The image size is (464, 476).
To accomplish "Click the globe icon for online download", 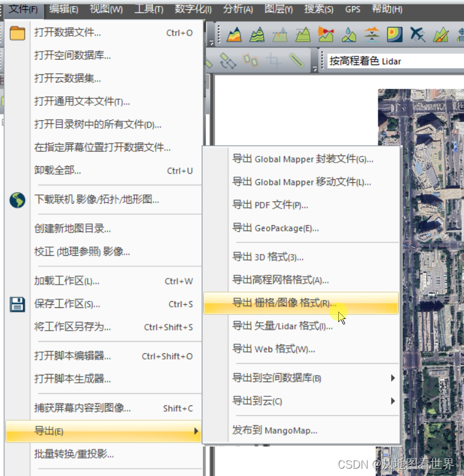I will click(17, 200).
